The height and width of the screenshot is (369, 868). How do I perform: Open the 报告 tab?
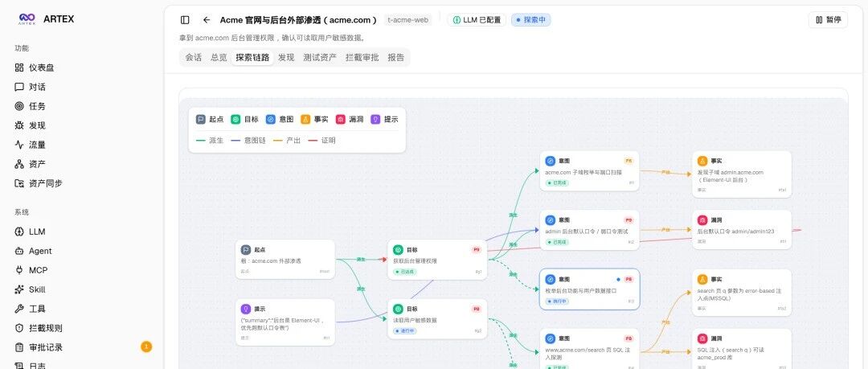(x=395, y=57)
